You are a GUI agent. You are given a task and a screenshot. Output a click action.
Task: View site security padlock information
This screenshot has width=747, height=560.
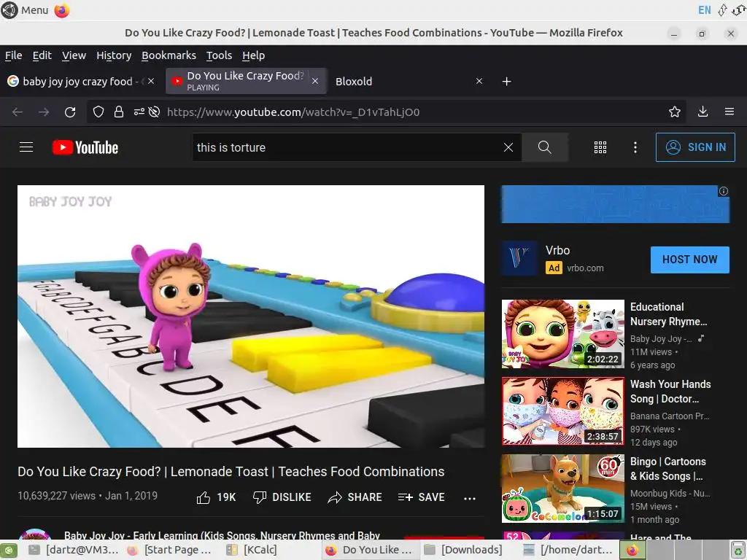click(x=119, y=112)
